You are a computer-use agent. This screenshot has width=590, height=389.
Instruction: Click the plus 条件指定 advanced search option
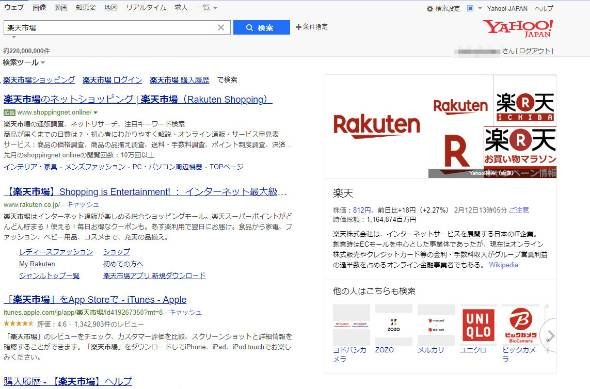312,27
